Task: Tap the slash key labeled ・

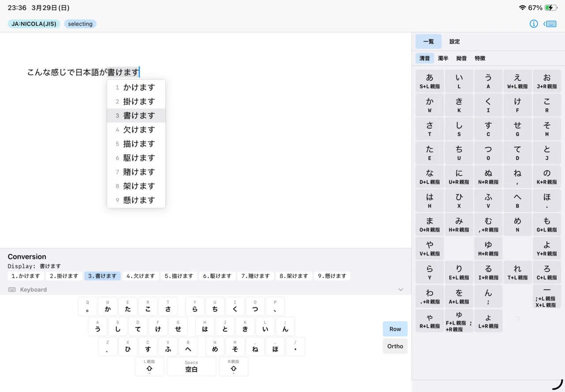Action: (x=295, y=347)
